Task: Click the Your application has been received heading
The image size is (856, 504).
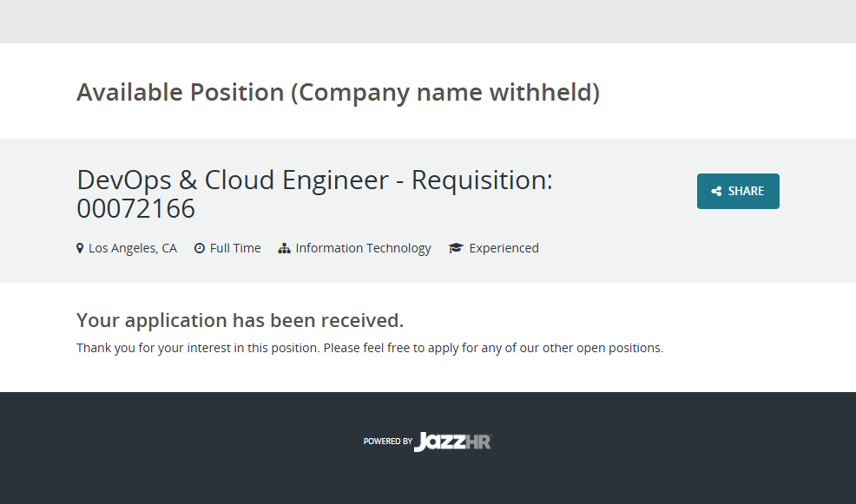Action: click(x=240, y=320)
